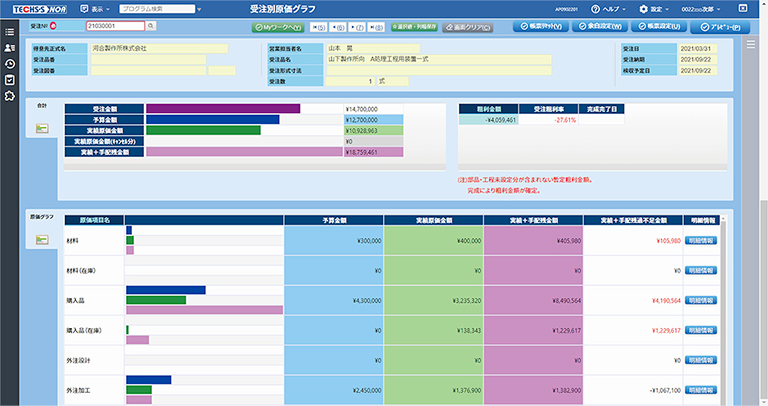Click 明細情報 button for 購入品 row
The height and width of the screenshot is (406, 768).
click(701, 299)
